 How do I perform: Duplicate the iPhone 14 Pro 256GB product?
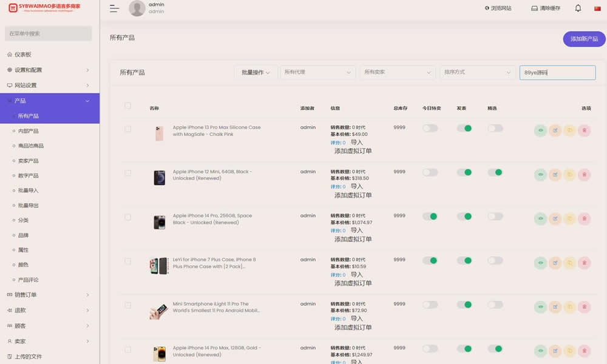click(x=569, y=218)
